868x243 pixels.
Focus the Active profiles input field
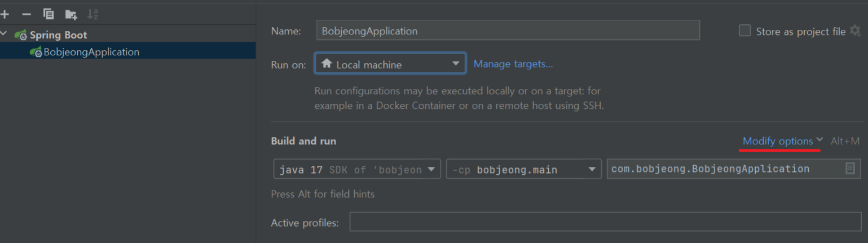pos(605,222)
